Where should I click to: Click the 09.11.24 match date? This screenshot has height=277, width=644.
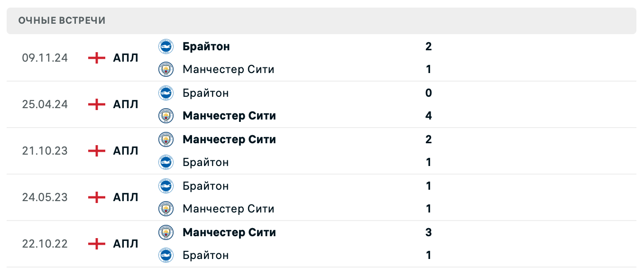(x=45, y=58)
